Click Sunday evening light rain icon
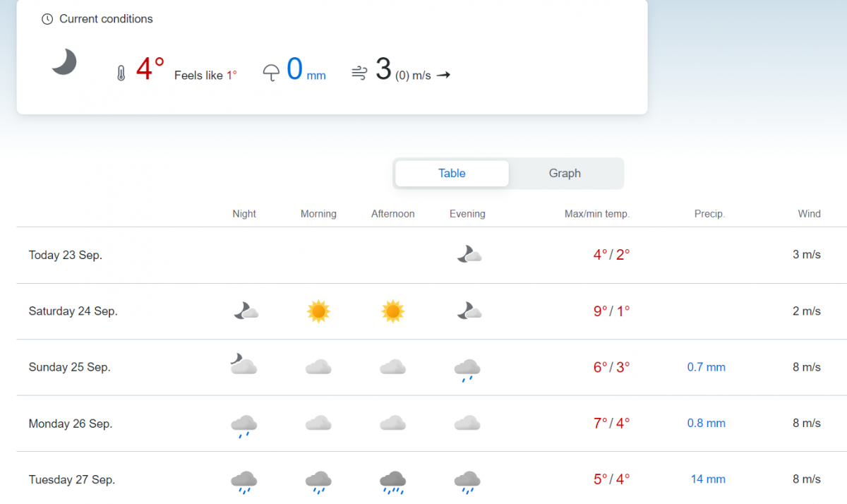 click(467, 369)
